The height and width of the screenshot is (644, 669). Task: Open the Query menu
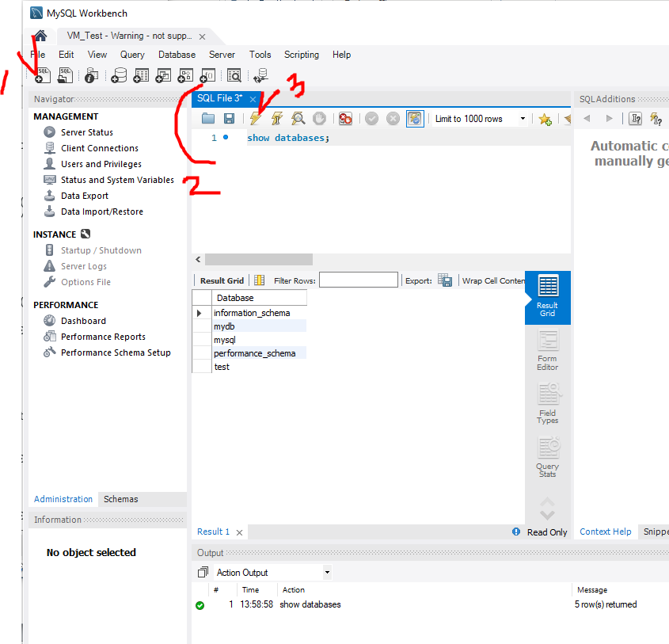[x=132, y=55]
